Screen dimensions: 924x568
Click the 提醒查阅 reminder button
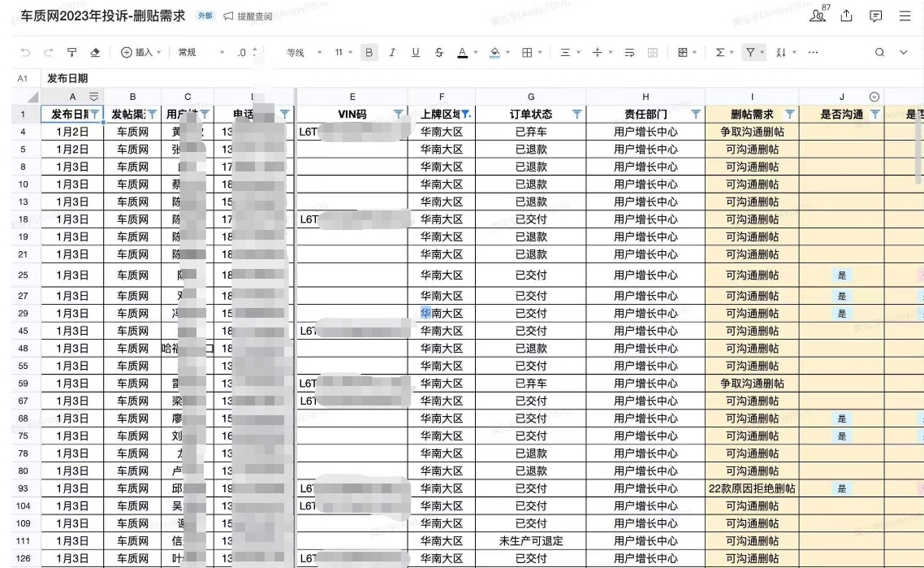(248, 16)
